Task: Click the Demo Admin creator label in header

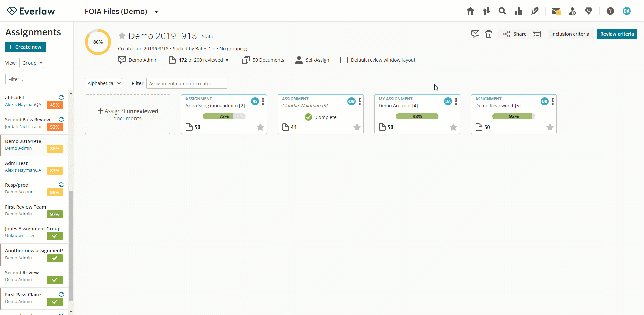Action: tap(143, 60)
